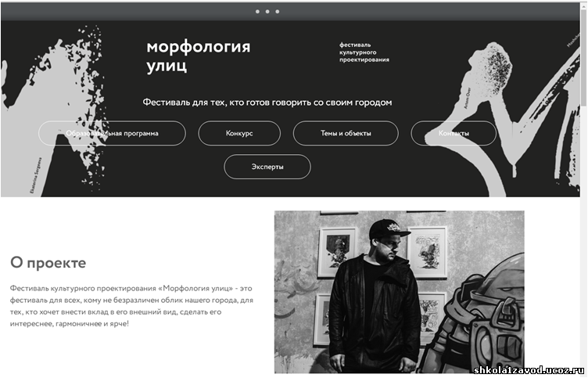This screenshot has height=378, width=588.
Task: Click the photo of man in cap
Action: coord(400,292)
